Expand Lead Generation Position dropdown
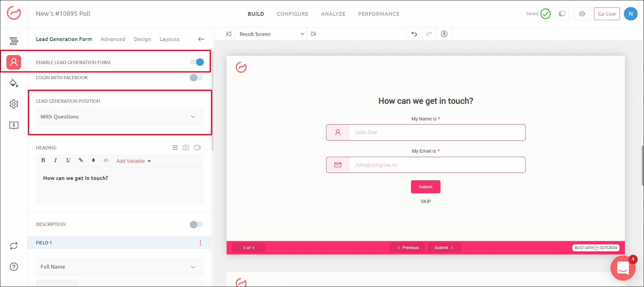This screenshot has height=287, width=644. pos(119,117)
